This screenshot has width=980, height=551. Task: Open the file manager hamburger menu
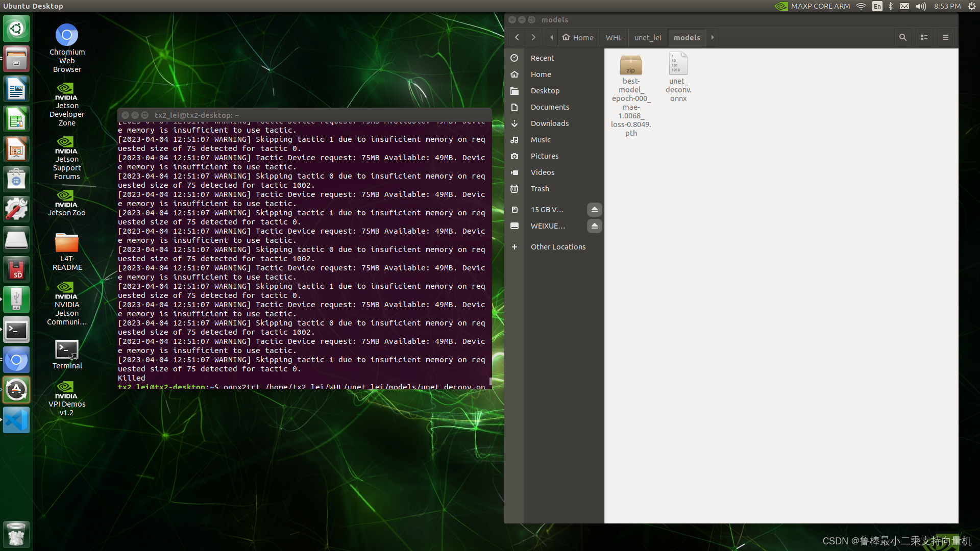[945, 37]
